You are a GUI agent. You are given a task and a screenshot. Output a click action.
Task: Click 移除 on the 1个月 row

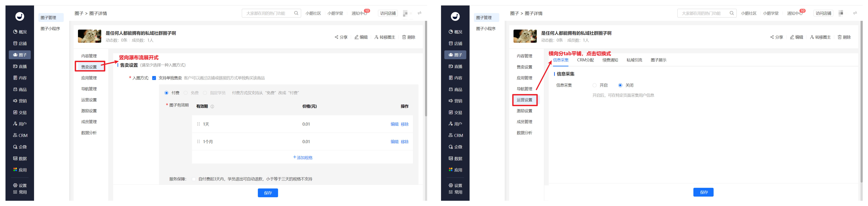[405, 142]
